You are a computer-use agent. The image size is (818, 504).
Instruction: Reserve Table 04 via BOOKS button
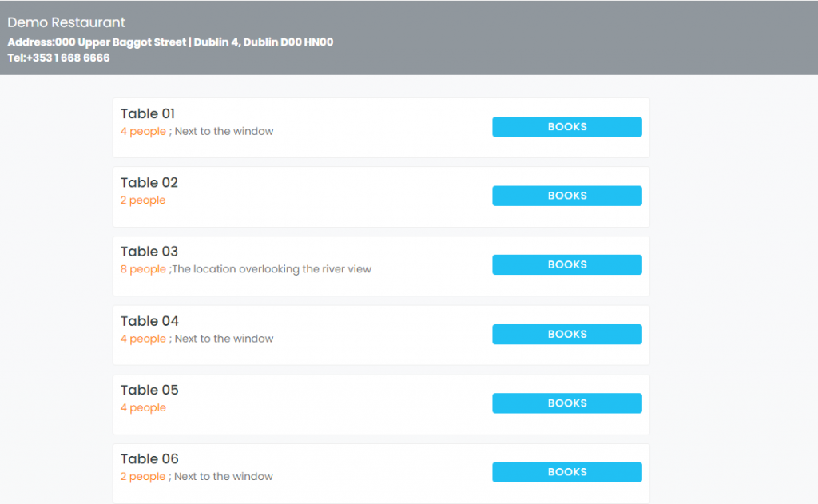pos(567,334)
